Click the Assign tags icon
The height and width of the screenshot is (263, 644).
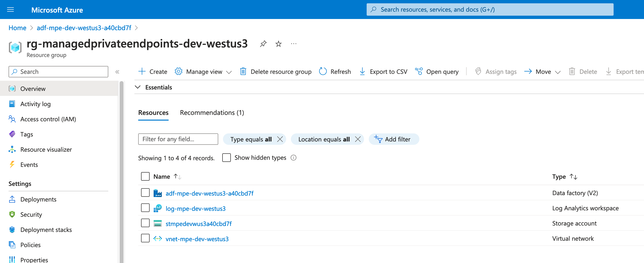point(478,71)
